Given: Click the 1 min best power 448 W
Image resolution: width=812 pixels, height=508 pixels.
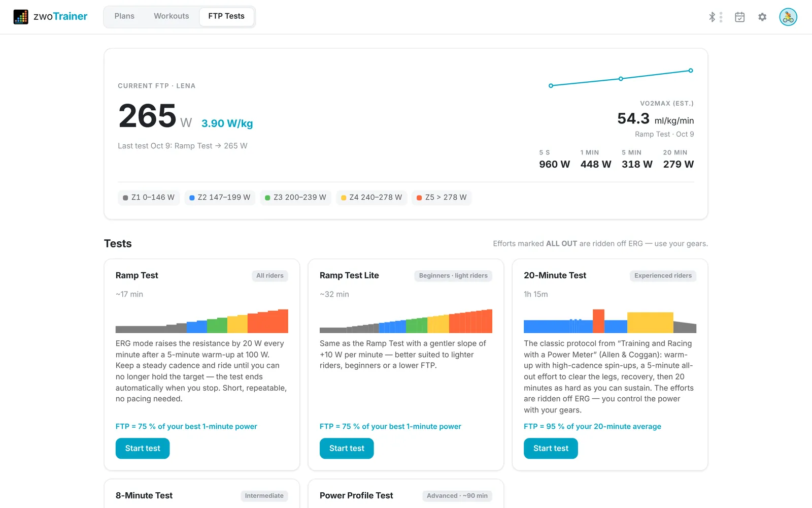Looking at the screenshot, I should coord(596,159).
